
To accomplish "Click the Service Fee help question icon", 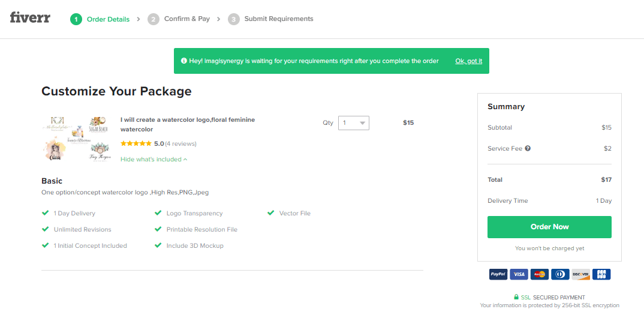I will 528,148.
